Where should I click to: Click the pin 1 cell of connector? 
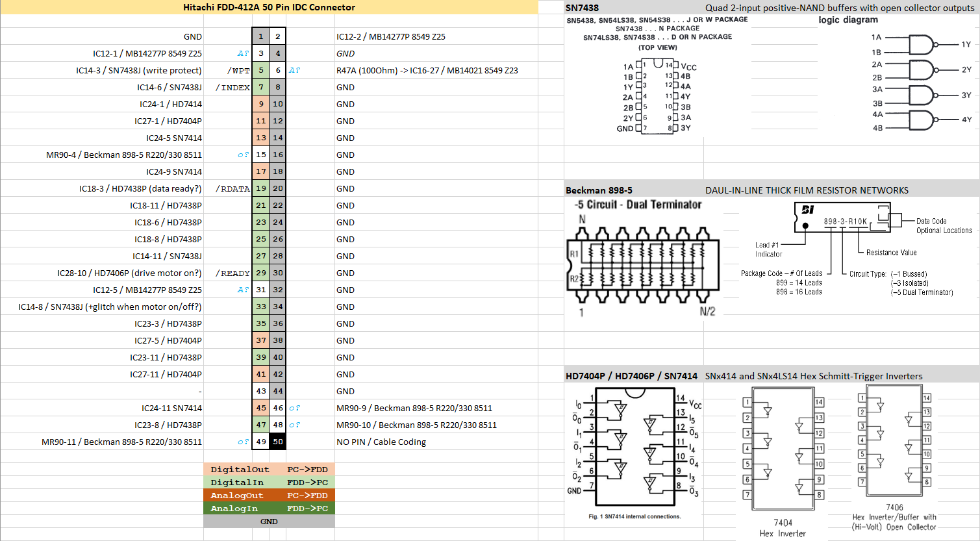click(x=260, y=36)
